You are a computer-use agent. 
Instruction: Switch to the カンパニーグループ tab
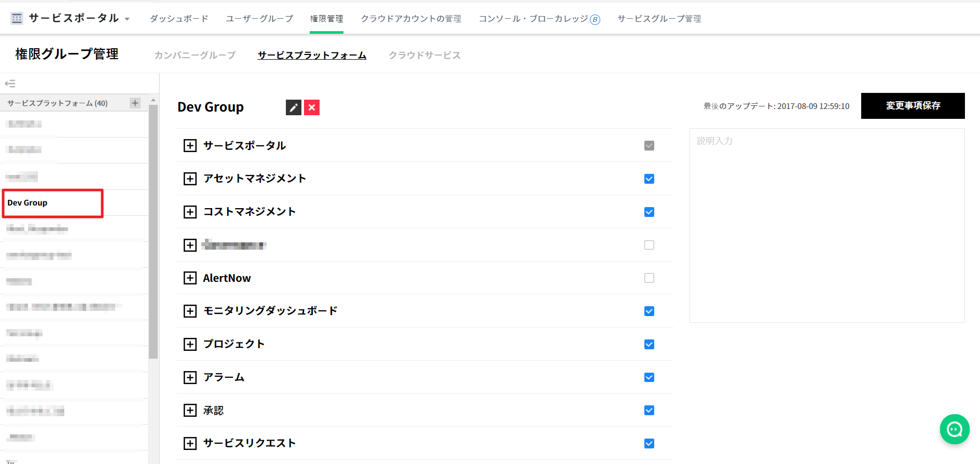[195, 55]
